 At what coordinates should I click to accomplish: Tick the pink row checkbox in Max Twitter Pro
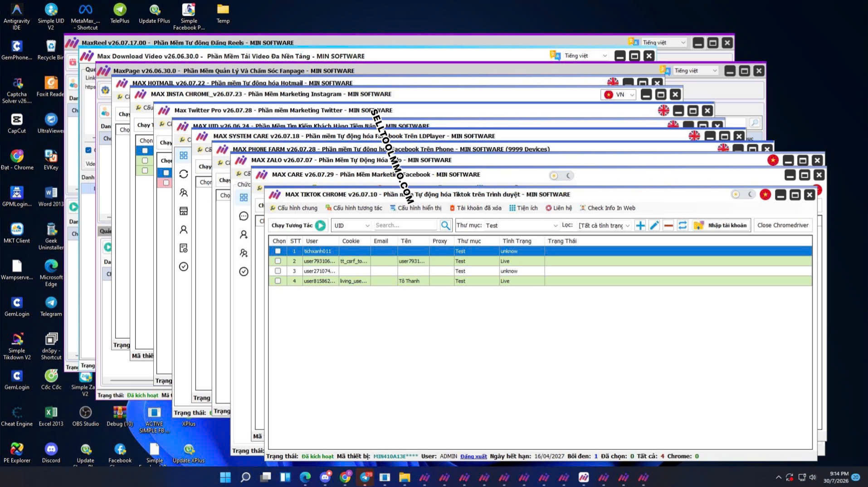point(166,183)
